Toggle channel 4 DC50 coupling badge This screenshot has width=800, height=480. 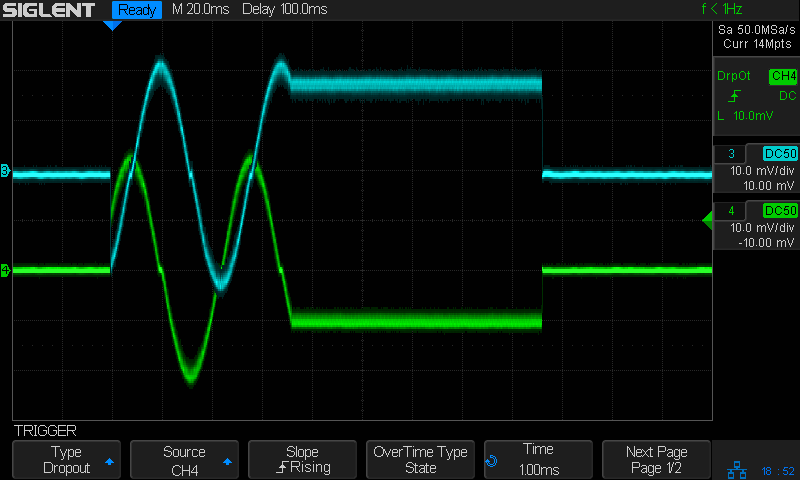(780, 211)
